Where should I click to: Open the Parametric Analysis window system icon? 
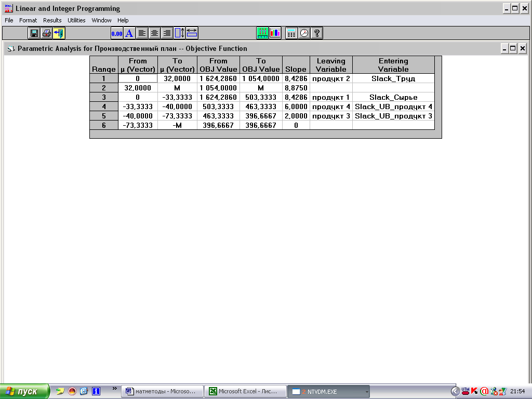pos(11,48)
